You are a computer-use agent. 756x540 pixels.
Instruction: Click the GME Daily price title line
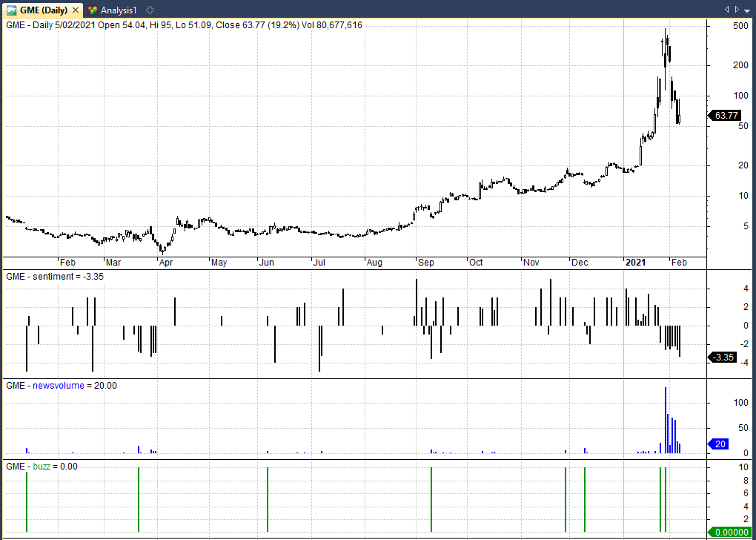click(184, 24)
